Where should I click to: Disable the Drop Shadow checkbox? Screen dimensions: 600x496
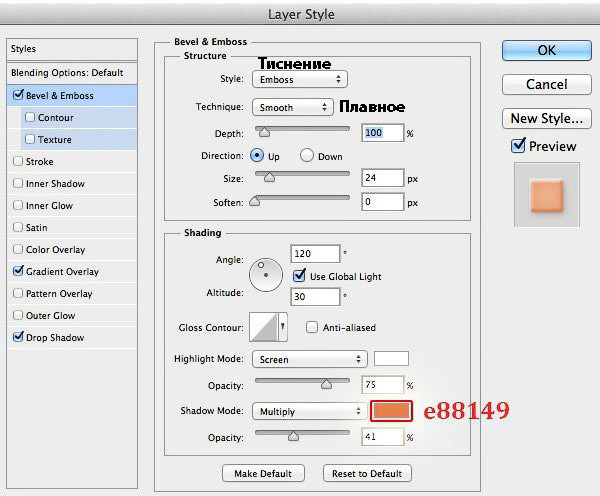[x=18, y=337]
